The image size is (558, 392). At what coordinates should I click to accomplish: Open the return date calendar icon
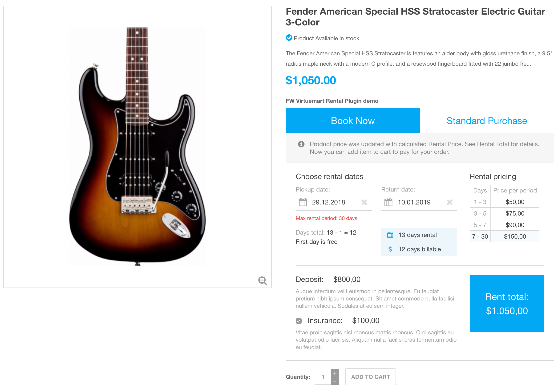tap(388, 202)
